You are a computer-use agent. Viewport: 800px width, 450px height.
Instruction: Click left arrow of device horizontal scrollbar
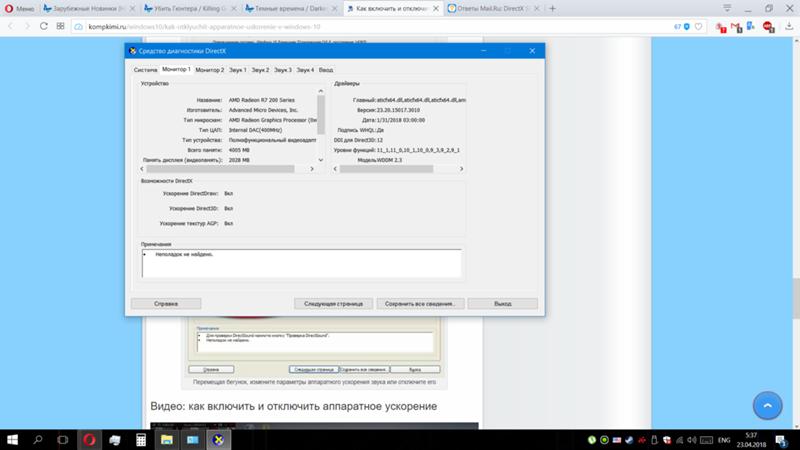point(142,169)
